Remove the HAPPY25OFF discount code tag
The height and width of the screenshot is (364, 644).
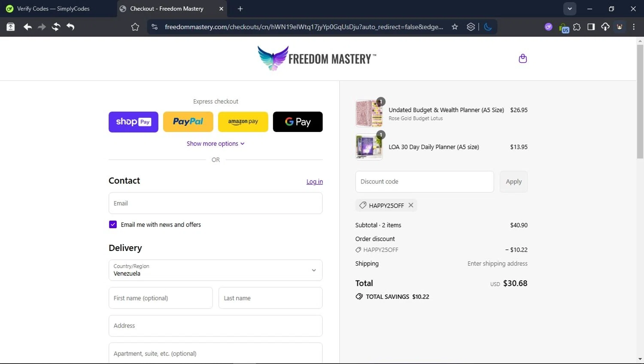[x=411, y=205]
